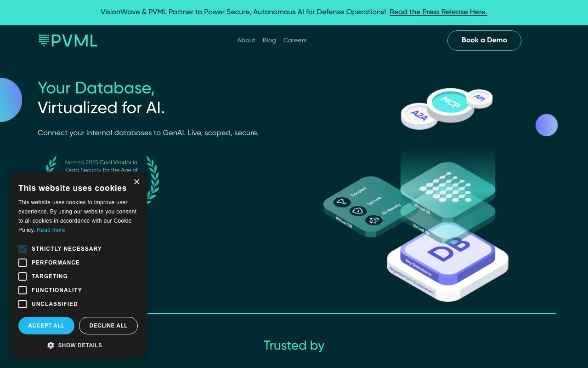Expand Show Details in cookie banner
This screenshot has width=588, height=368.
click(75, 345)
